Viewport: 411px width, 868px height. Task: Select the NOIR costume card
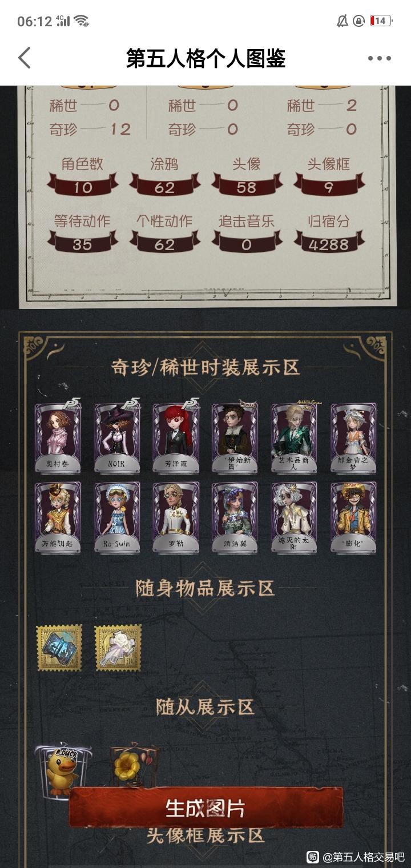pos(117,437)
